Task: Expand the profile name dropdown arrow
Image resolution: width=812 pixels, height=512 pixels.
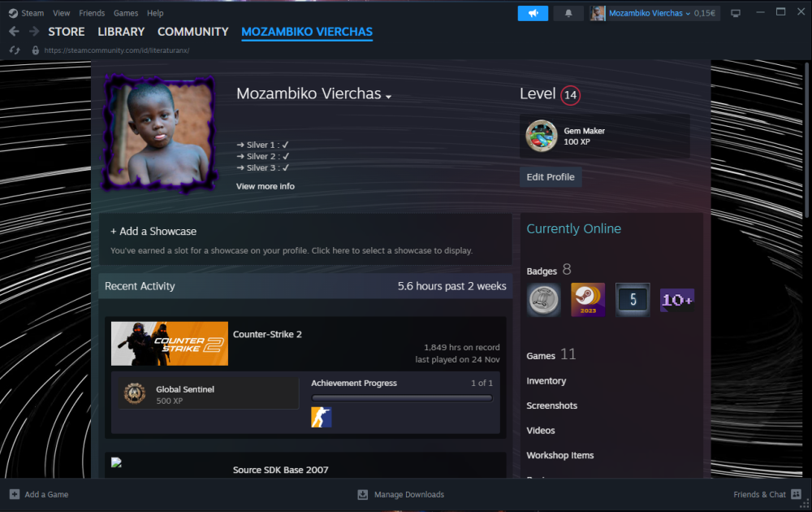Action: (389, 97)
